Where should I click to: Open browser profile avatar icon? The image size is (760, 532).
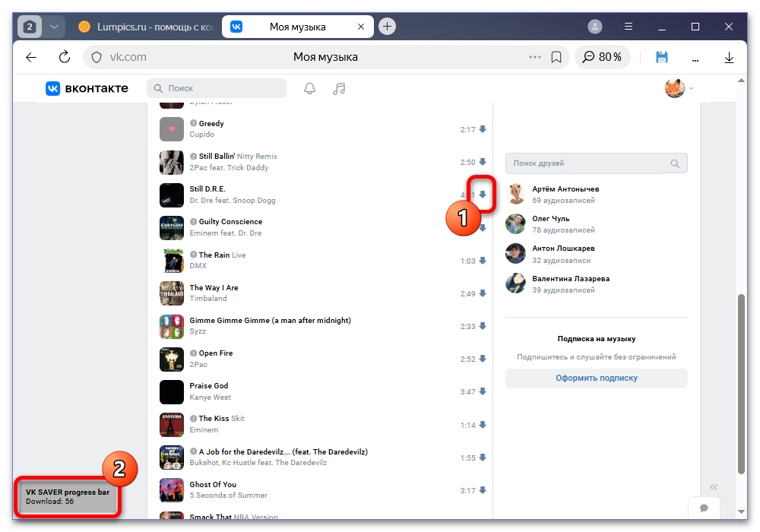tap(595, 27)
